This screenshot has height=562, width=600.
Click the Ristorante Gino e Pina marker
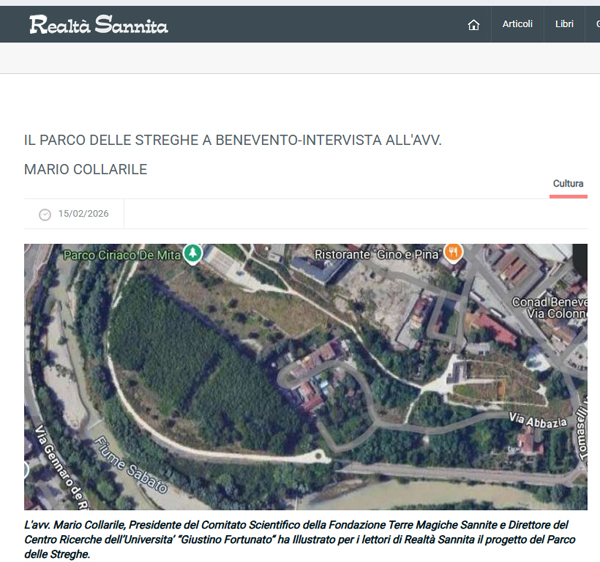(x=453, y=252)
